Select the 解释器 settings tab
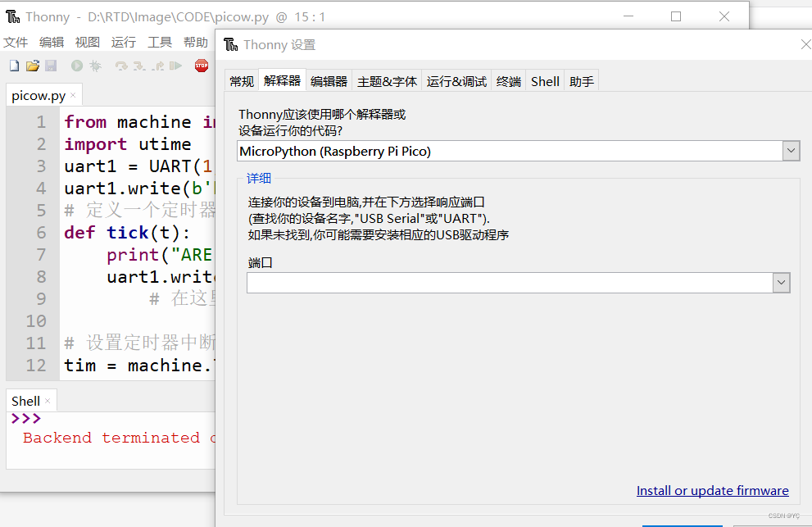 pos(282,80)
